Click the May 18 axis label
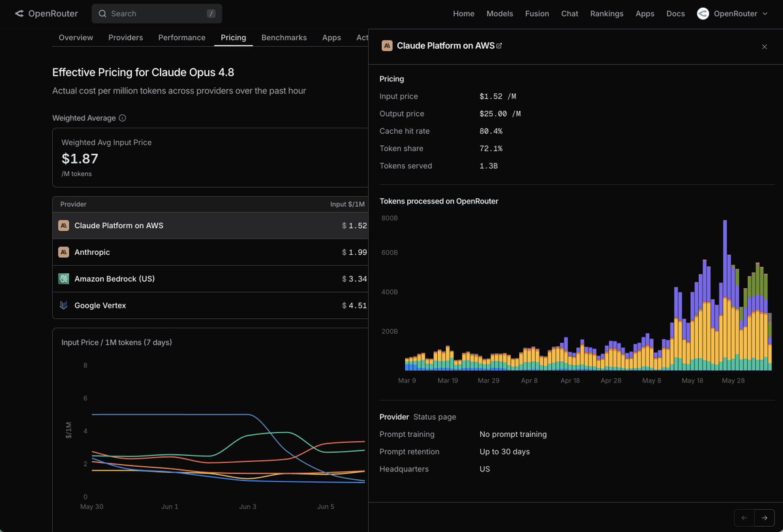 pos(692,380)
